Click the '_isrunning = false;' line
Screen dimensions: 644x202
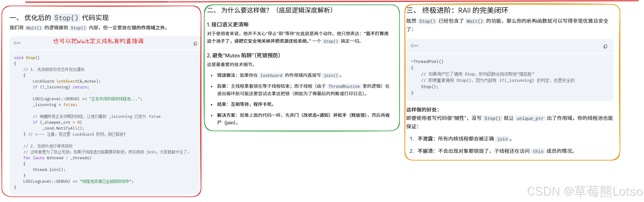[55, 105]
